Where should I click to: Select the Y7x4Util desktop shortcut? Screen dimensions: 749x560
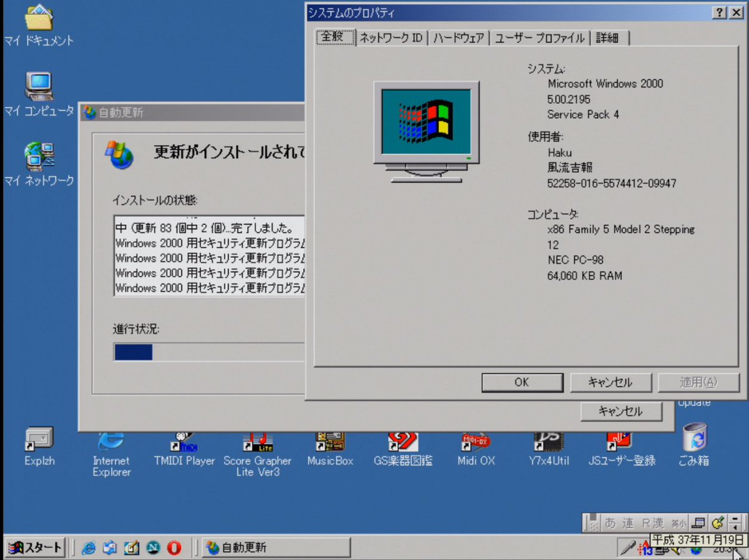549,448
